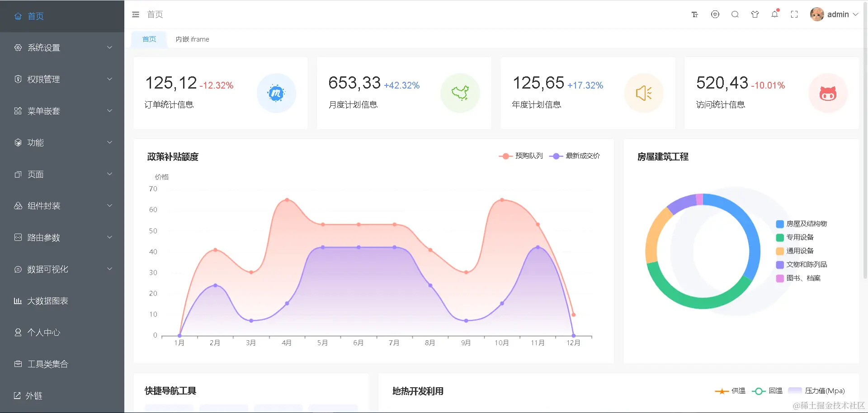The height and width of the screenshot is (413, 868).
Task: Open the font size setting icon
Action: 695,14
